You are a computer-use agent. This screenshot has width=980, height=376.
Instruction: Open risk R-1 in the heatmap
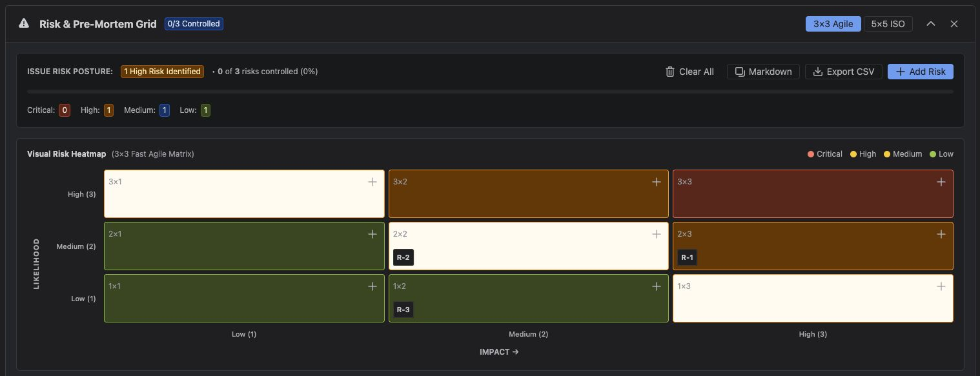click(687, 258)
